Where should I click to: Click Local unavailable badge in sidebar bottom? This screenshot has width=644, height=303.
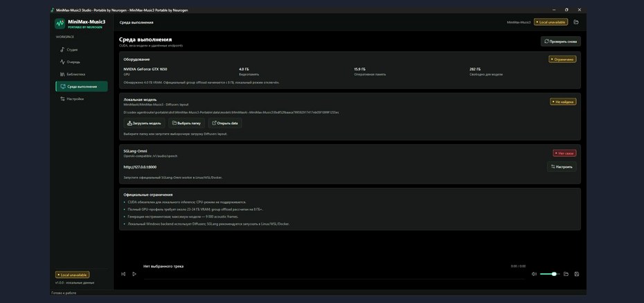[72, 275]
